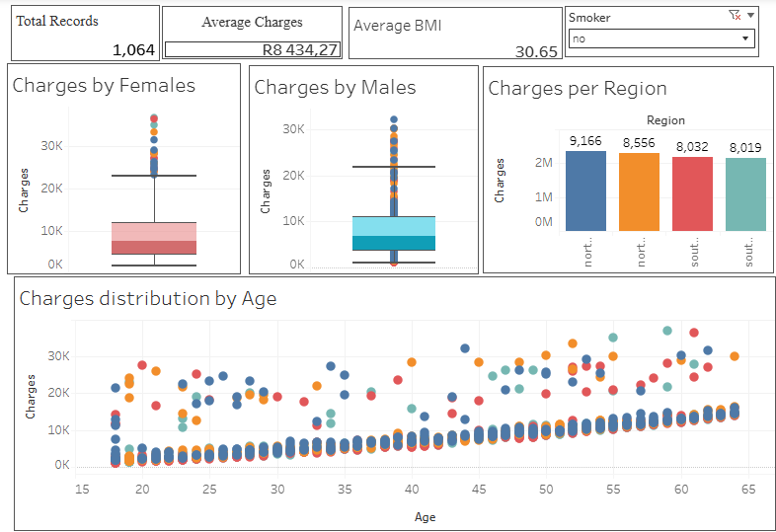The height and width of the screenshot is (532, 776).
Task: Click the light pink upper box in Females plot
Action: (154, 232)
